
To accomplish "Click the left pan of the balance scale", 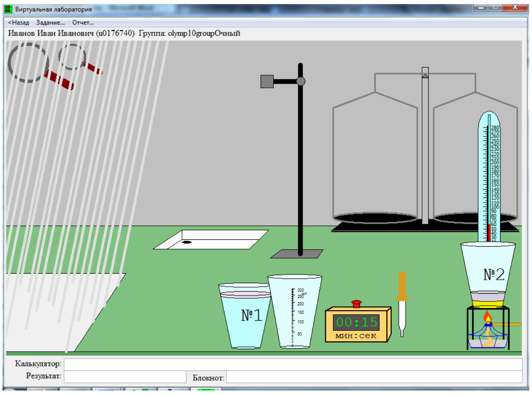I will pos(375,218).
